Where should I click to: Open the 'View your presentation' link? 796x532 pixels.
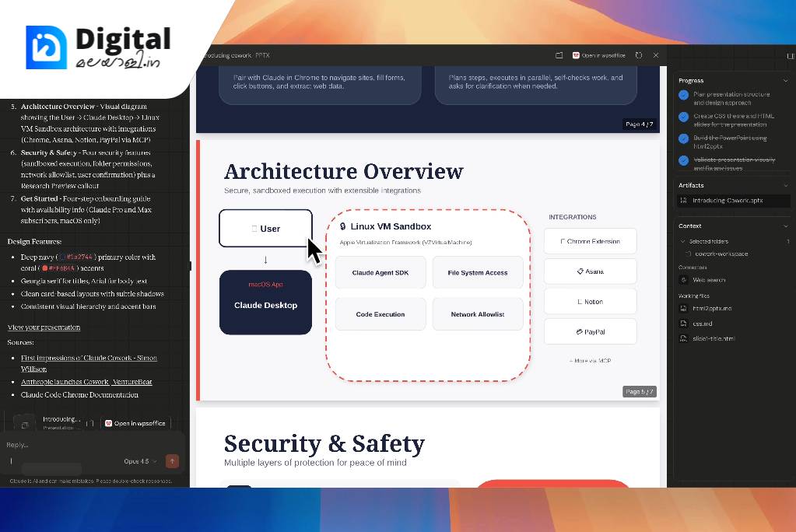(x=44, y=327)
